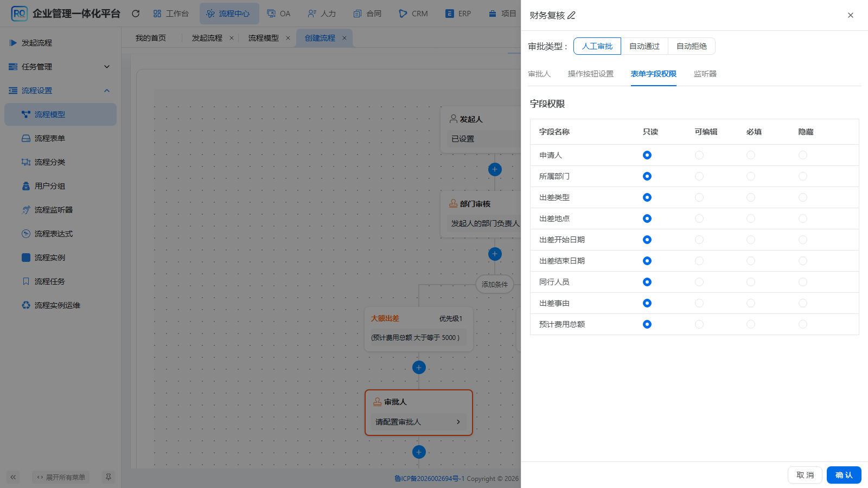The width and height of the screenshot is (868, 488).
Task: Open 发起流程 in the sidebar
Action: pos(61,43)
